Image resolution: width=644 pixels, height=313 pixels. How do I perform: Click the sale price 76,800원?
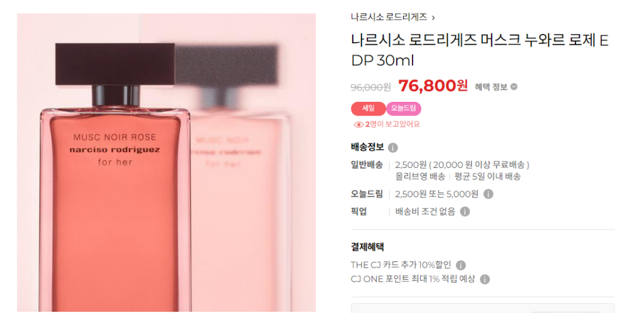[x=433, y=85]
